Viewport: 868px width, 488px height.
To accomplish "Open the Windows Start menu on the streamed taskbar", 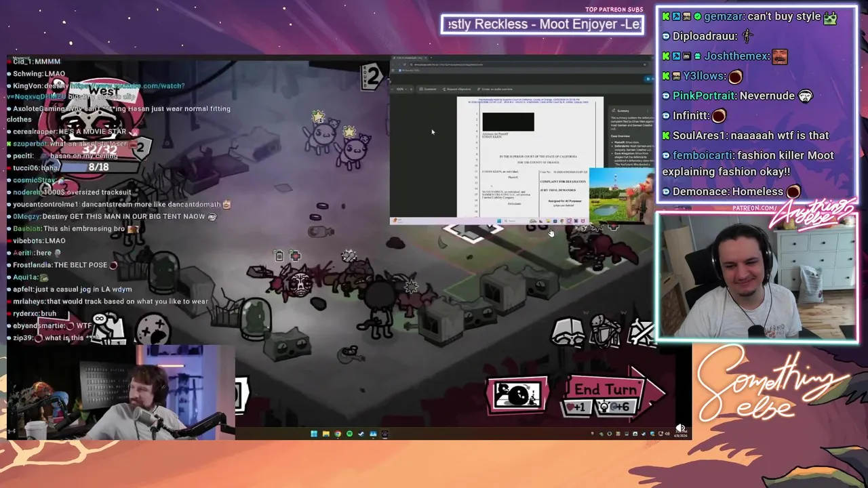I will [x=314, y=434].
